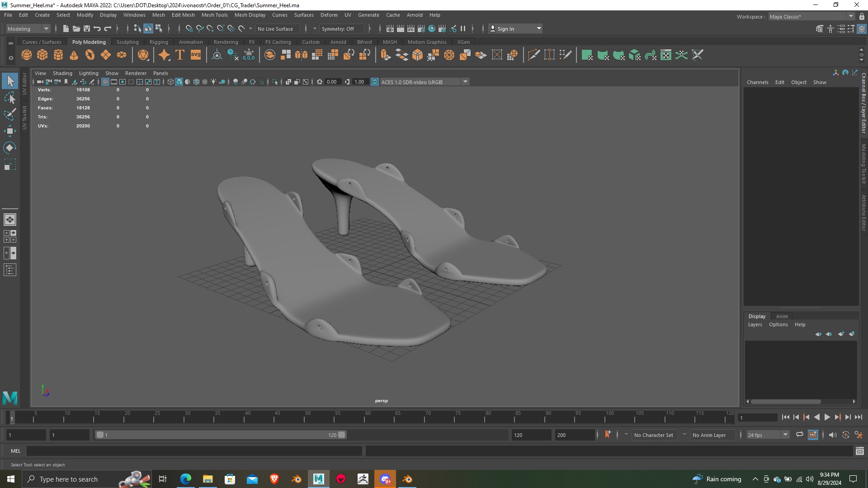Image resolution: width=868 pixels, height=488 pixels.
Task: Click the Set Key bookmark icon by the range slider
Action: click(x=608, y=435)
